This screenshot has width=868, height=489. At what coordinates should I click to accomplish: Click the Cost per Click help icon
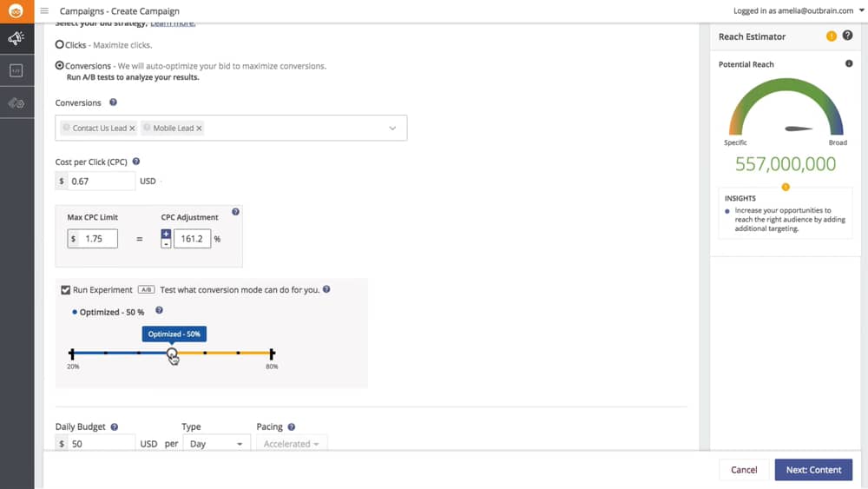(x=136, y=162)
